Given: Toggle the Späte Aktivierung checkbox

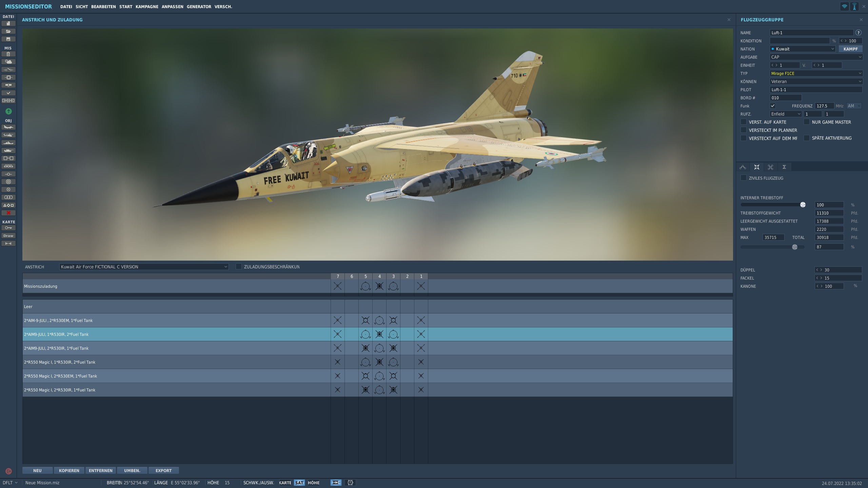Looking at the screenshot, I should coord(807,138).
